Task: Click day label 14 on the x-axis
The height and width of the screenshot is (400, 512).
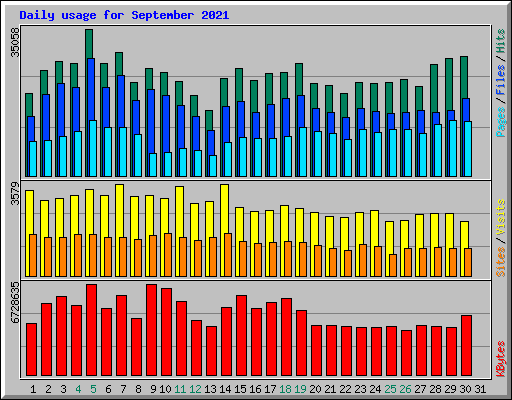Action: click(x=225, y=389)
